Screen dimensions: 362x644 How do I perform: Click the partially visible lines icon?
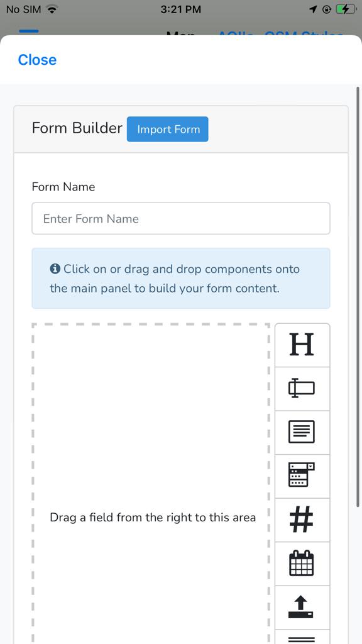click(302, 637)
